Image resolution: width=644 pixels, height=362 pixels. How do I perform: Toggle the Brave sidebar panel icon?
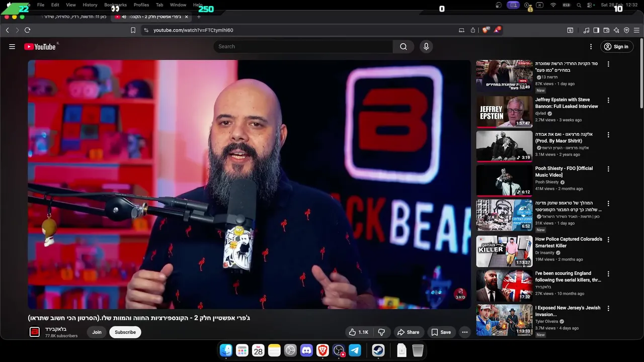[x=596, y=30]
